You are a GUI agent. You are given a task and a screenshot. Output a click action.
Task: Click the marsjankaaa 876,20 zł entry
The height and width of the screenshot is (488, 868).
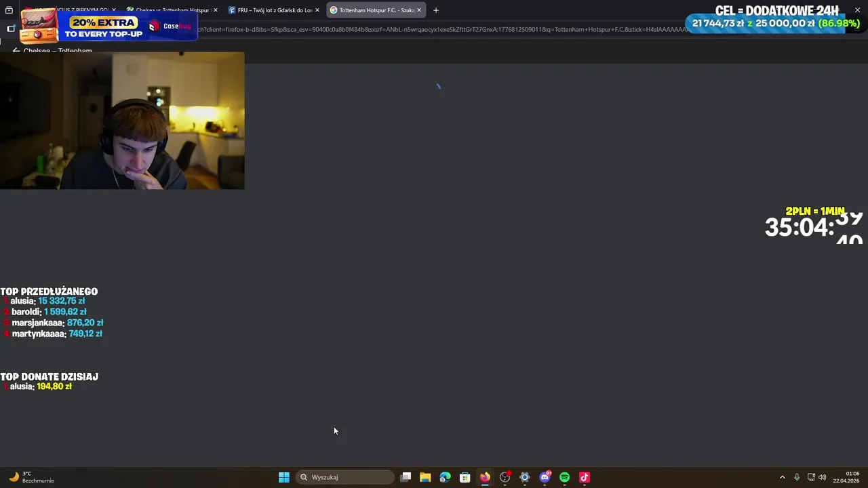(54, 323)
